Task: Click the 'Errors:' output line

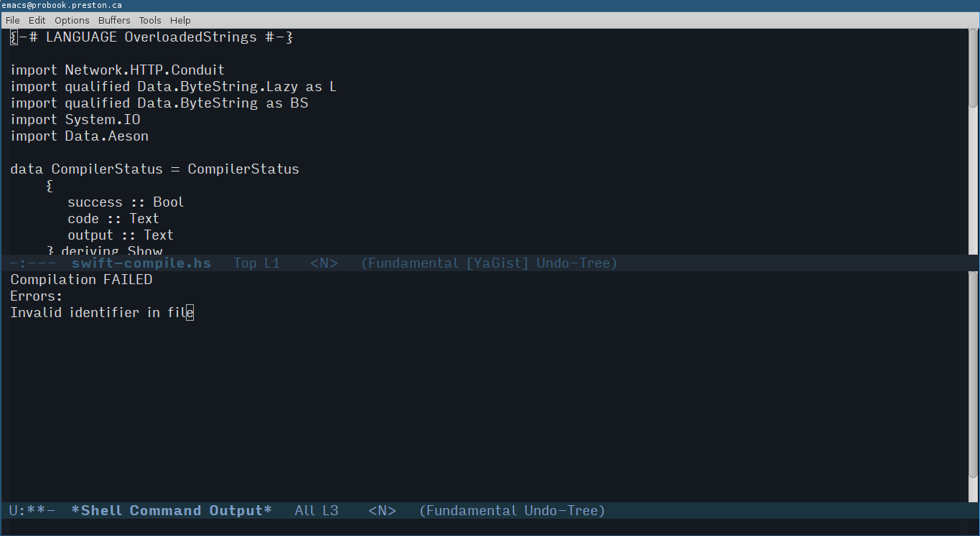Action: click(x=37, y=296)
